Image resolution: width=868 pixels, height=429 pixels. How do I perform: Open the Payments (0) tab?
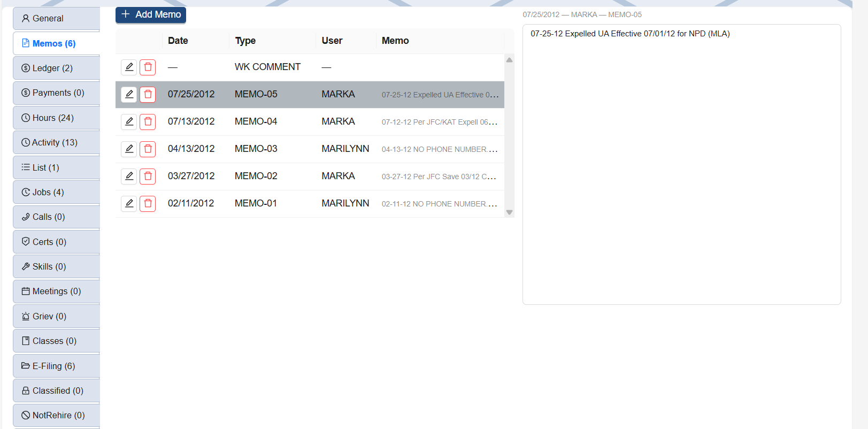pyautogui.click(x=56, y=93)
